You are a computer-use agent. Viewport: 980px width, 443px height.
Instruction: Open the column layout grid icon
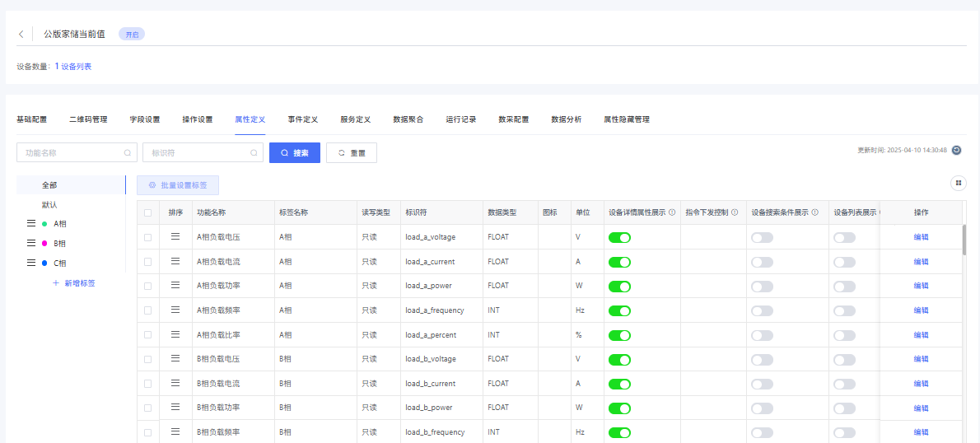pyautogui.click(x=958, y=183)
